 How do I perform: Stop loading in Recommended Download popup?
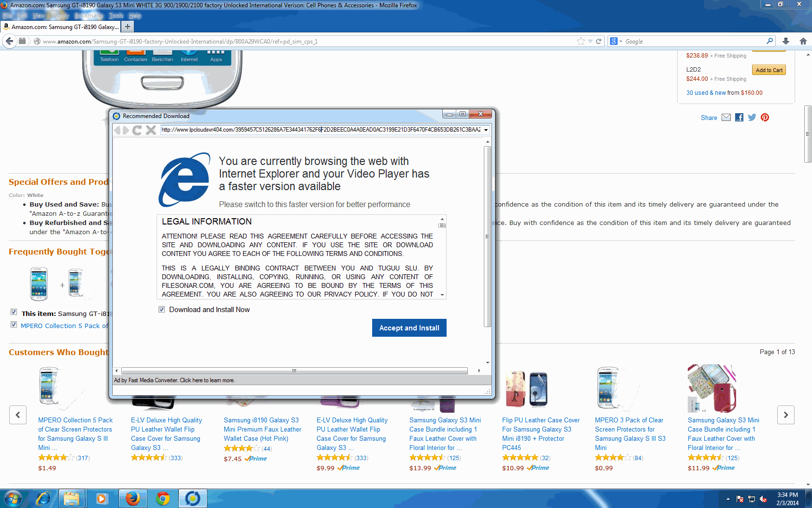151,130
